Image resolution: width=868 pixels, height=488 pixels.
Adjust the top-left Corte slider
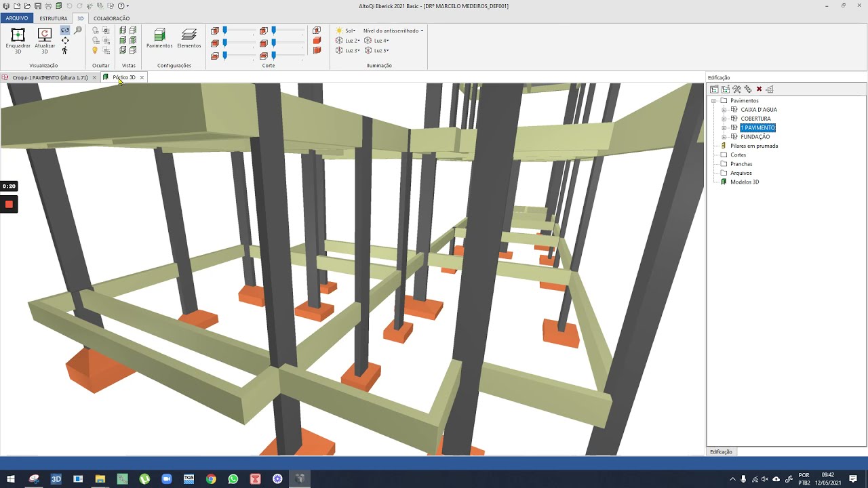click(x=225, y=30)
